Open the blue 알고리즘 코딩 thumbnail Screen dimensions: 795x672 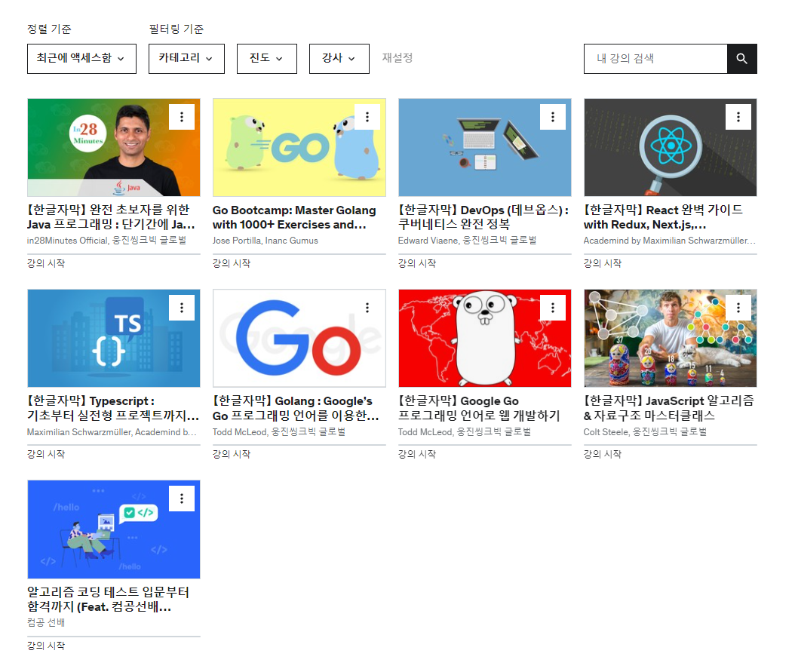click(x=114, y=529)
